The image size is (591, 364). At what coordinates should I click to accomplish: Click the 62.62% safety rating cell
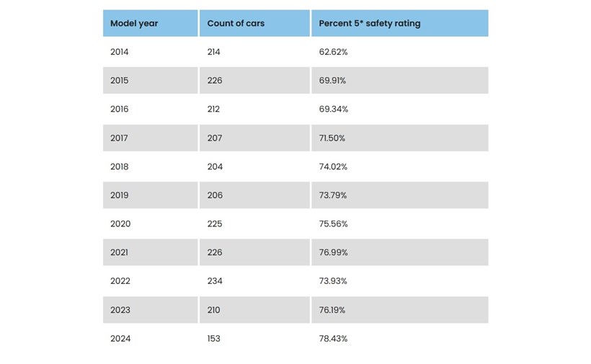pyautogui.click(x=334, y=52)
